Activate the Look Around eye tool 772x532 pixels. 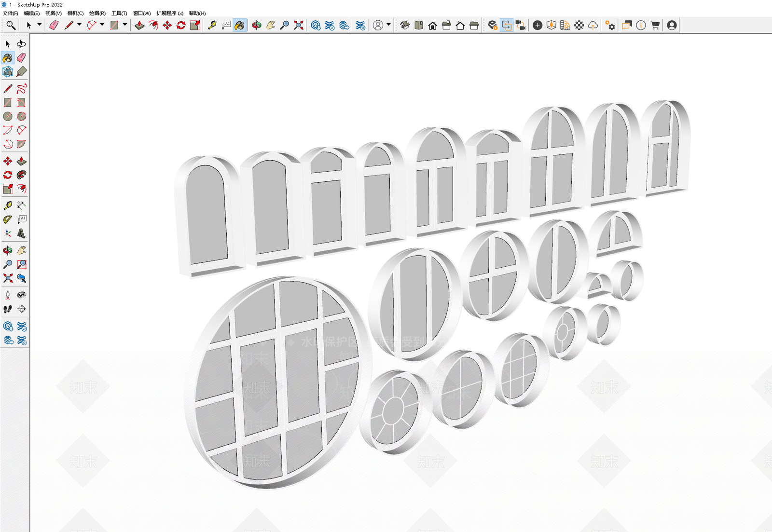[x=22, y=295]
